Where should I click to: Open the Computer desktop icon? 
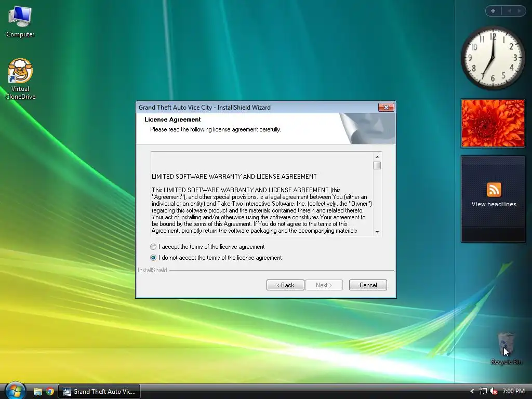tap(20, 22)
